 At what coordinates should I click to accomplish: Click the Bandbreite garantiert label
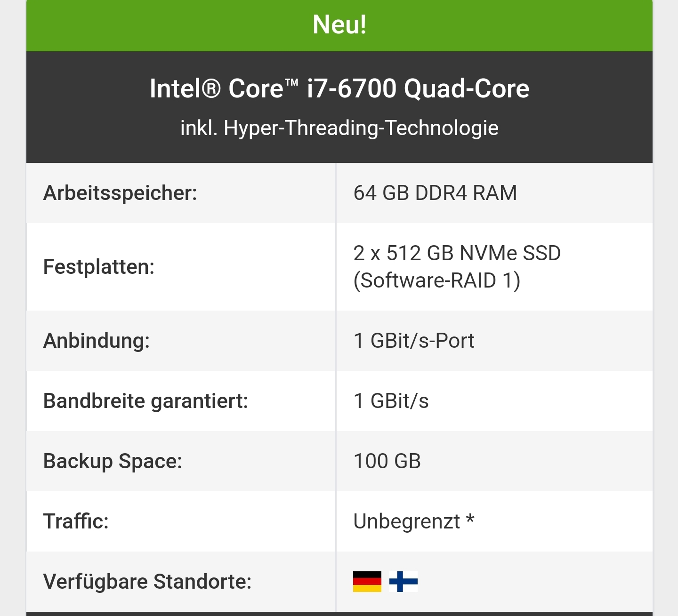point(145,401)
